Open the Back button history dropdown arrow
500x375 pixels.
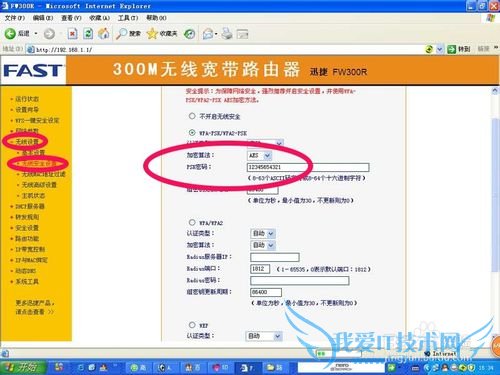36,34
